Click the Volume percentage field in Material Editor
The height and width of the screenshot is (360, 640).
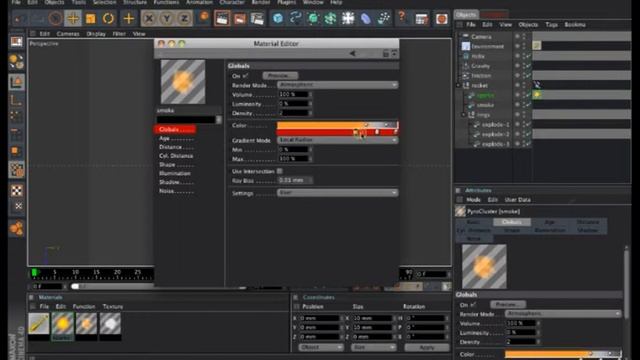pyautogui.click(x=294, y=94)
